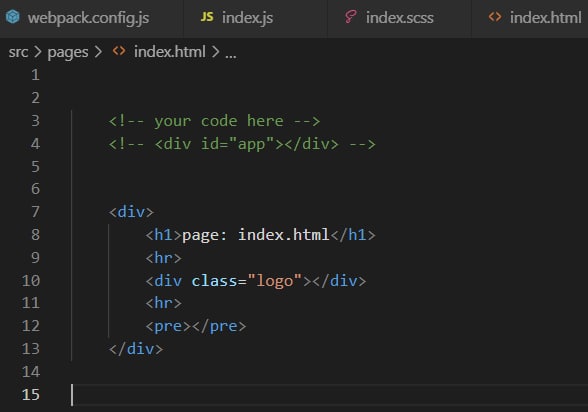Viewport: 588px width, 412px height.
Task: Click the index.html breadcrumb segment
Action: pyautogui.click(x=170, y=52)
